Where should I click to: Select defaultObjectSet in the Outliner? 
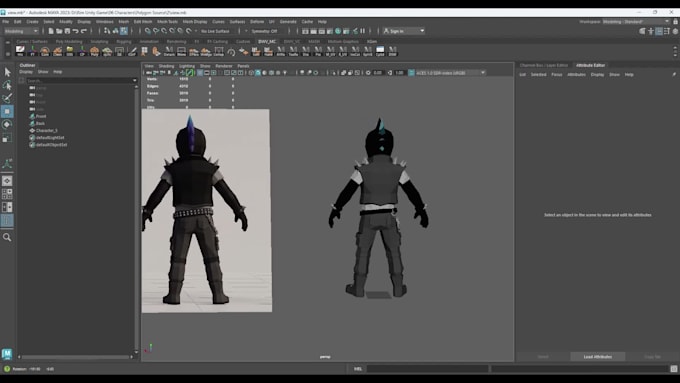pyautogui.click(x=51, y=144)
